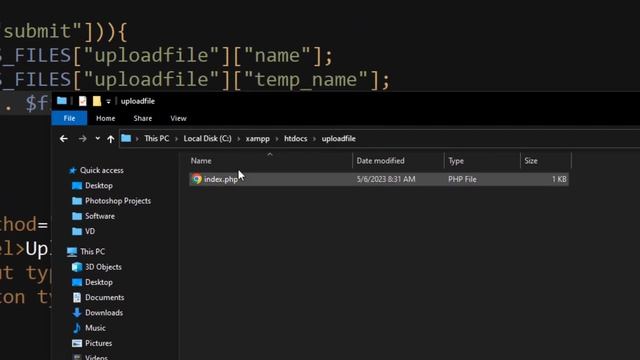
Task: Click the address bar folder icon
Action: [126, 138]
